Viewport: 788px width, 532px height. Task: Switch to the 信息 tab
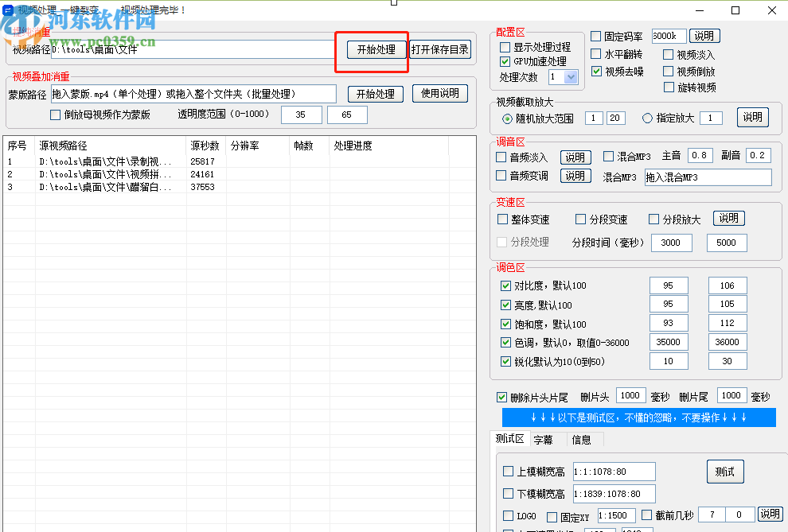tap(582, 439)
